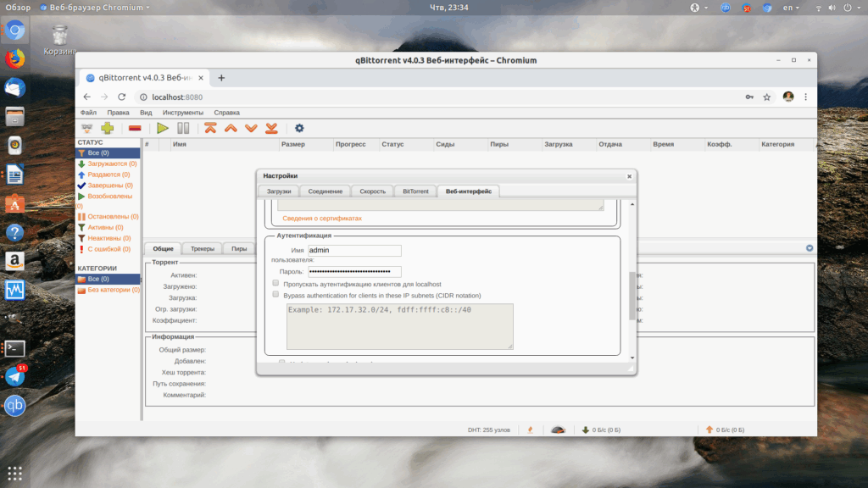
Task: Click the Add torrent link toolbar icon
Action: [87, 129]
